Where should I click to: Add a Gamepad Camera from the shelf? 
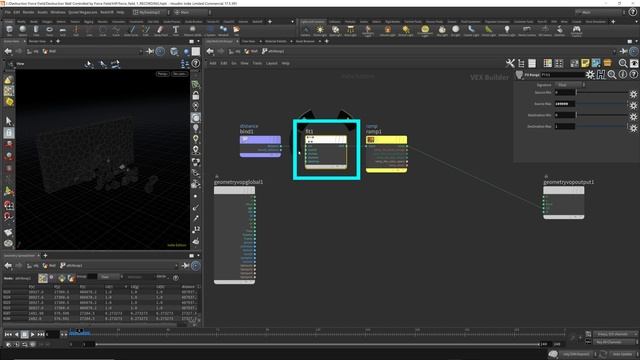(576, 30)
